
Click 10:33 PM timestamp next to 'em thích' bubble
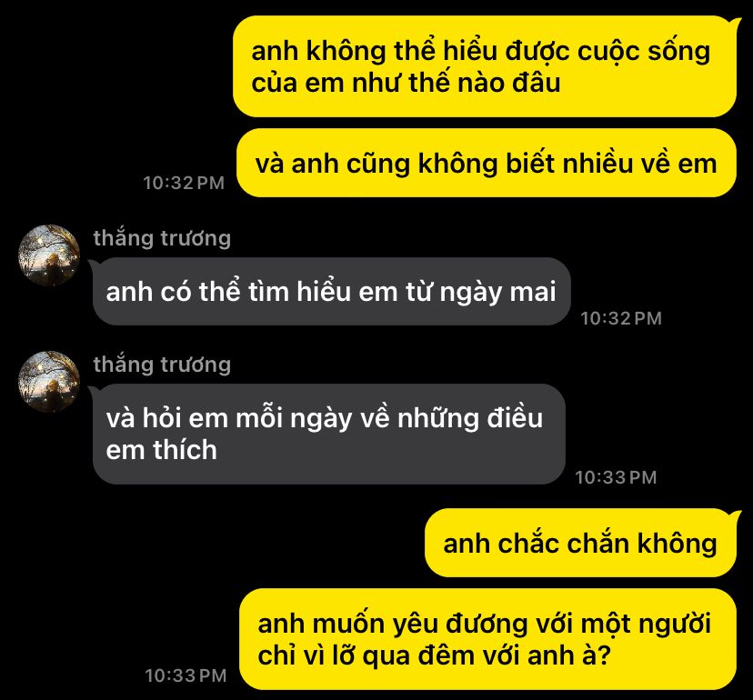[x=616, y=477]
